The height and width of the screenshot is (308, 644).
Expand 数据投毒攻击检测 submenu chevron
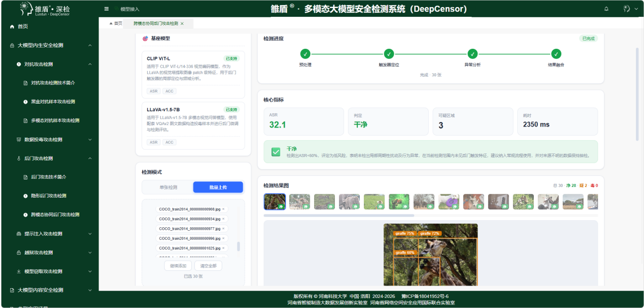pyautogui.click(x=90, y=139)
